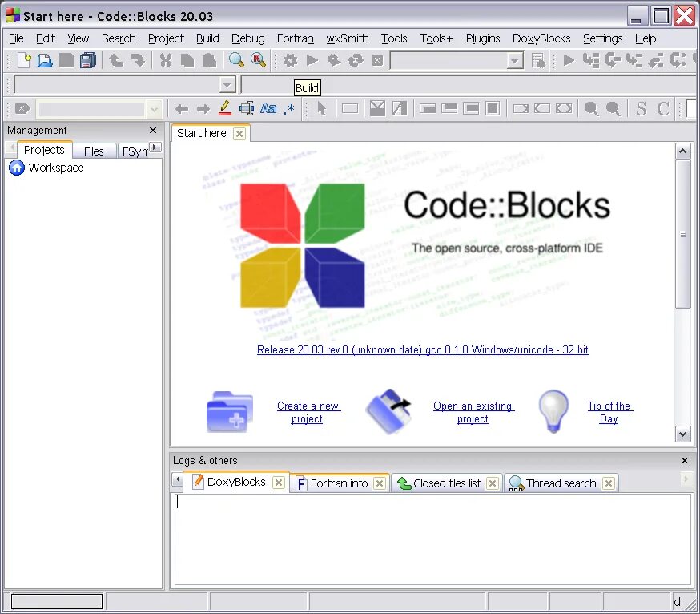Open the Build menu

tap(207, 38)
